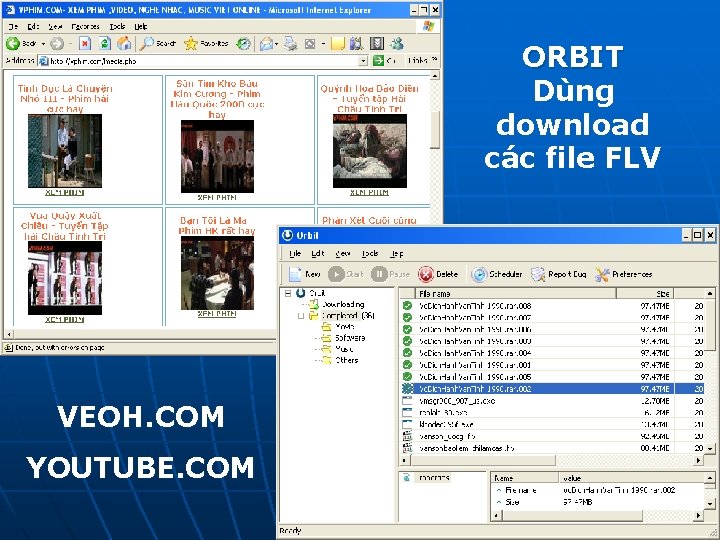720x540 pixels.
Task: Click the Back button in Internet Explorer
Action: pos(21,44)
